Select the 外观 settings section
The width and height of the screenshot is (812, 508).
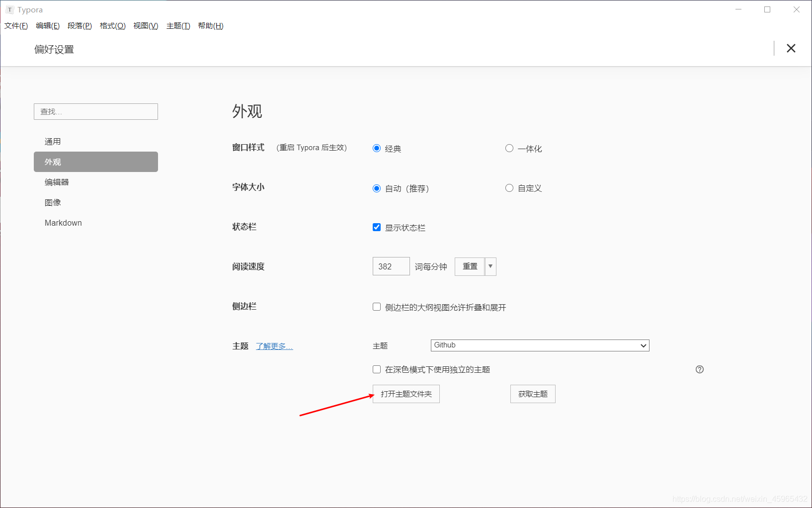[96, 162]
